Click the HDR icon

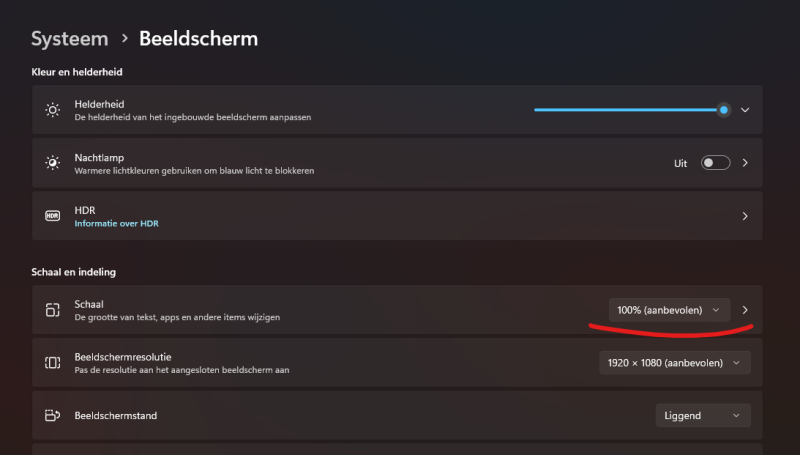tap(53, 216)
